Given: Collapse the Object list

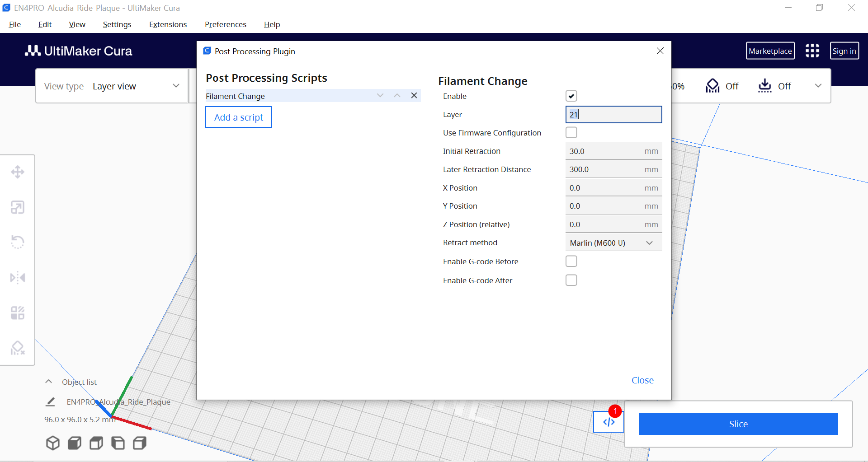Looking at the screenshot, I should pos(49,382).
